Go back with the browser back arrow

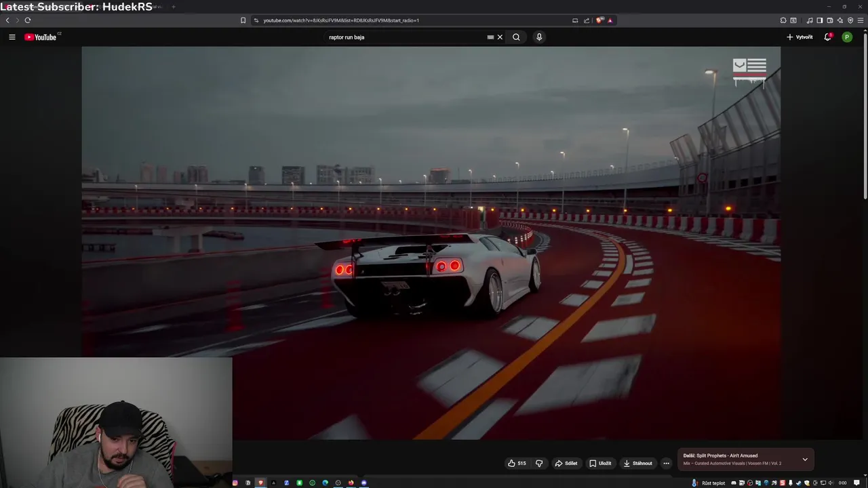point(7,20)
